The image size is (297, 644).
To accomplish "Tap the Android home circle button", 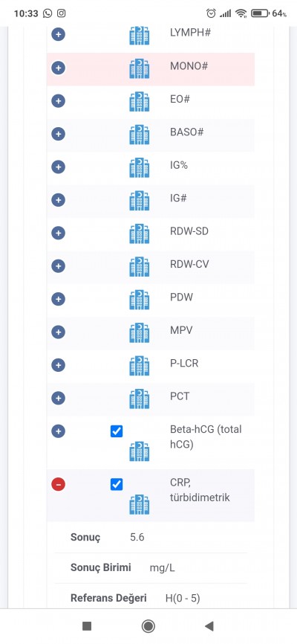I will (148, 626).
